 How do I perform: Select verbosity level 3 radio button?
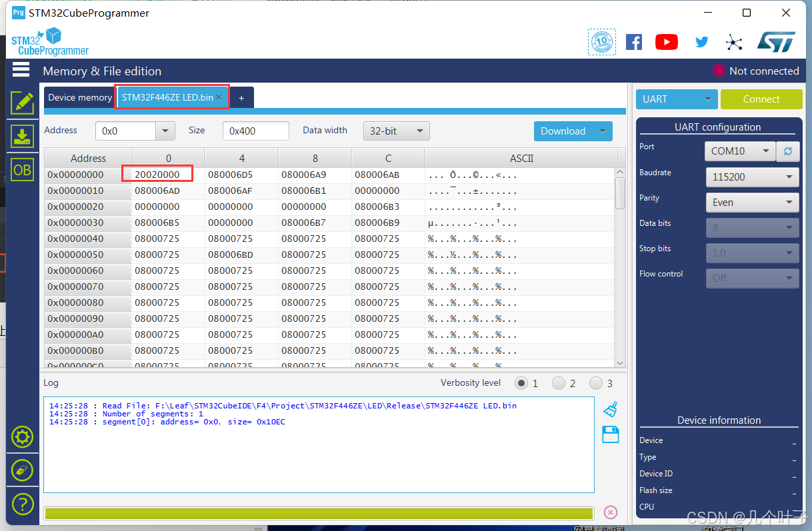coord(596,383)
